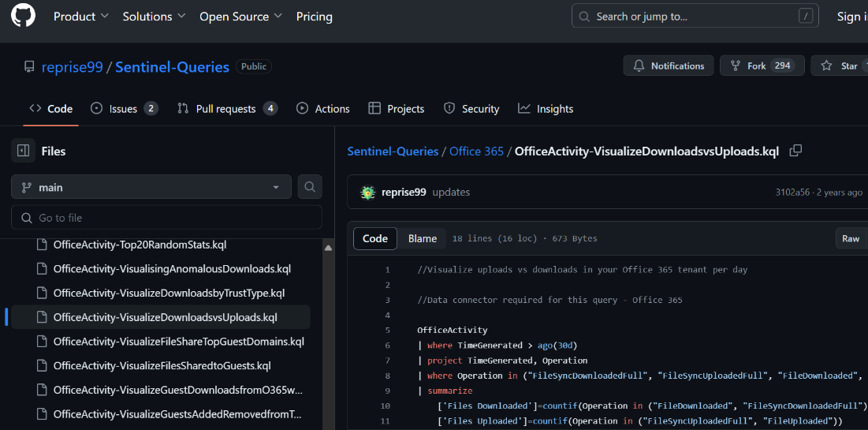The height and width of the screenshot is (430, 868).
Task: Open OfficeActivity-VisualizeDownloadsbyTrustType.kql file
Action: coord(169,294)
